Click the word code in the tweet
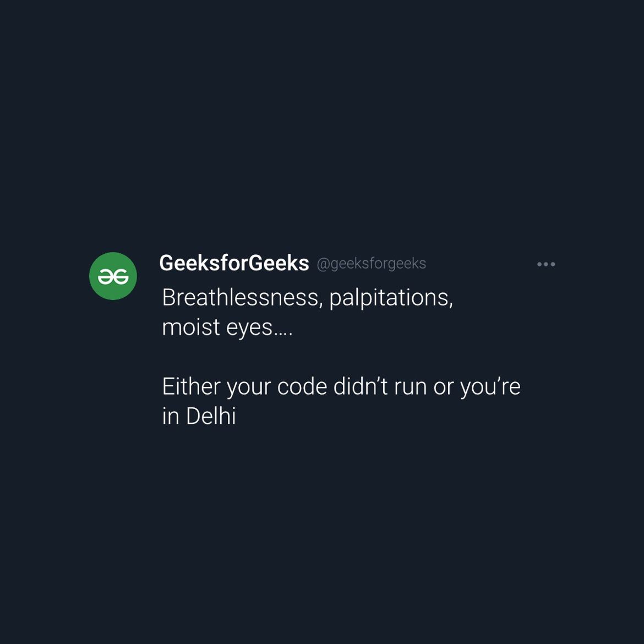The width and height of the screenshot is (644, 644). click(302, 386)
